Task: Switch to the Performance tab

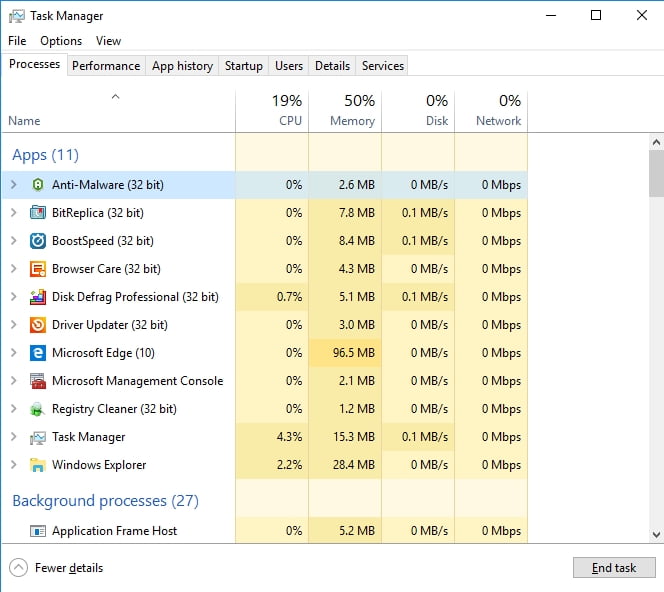Action: (x=106, y=66)
